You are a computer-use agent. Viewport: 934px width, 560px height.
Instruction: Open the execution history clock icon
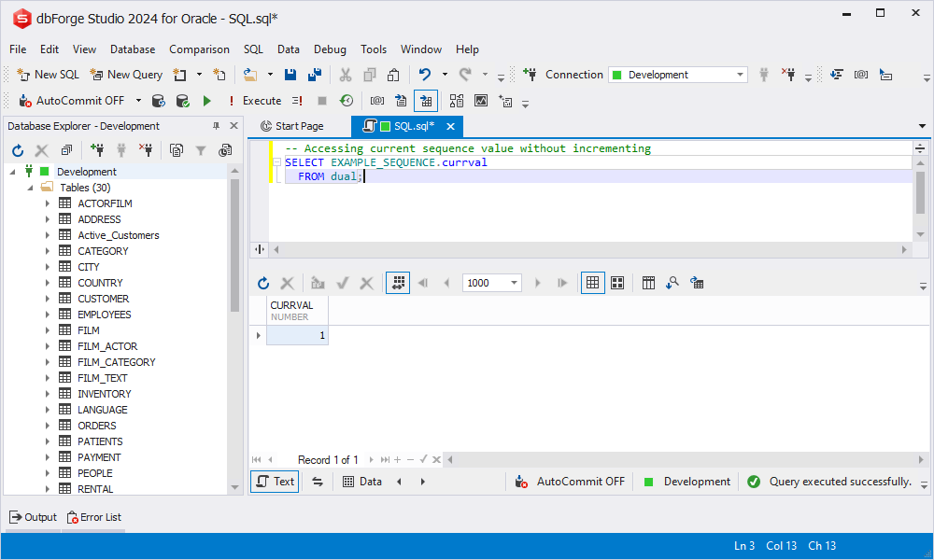tap(347, 101)
